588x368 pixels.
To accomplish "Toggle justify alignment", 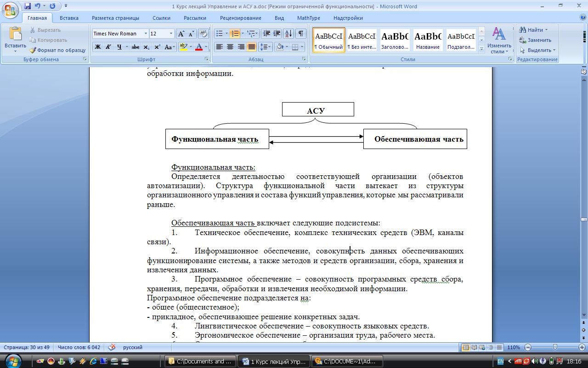I will [251, 47].
